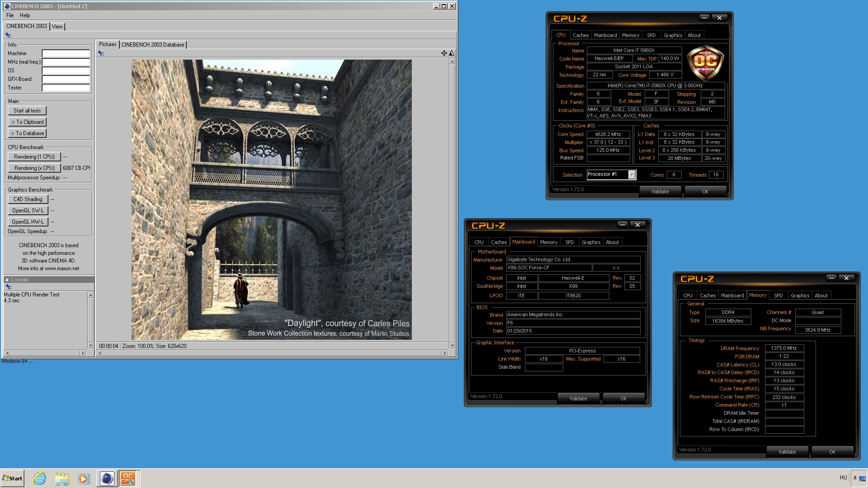This screenshot has height=488, width=868.
Task: Open CPU tab in the Memory CPU-Z window
Action: coord(688,296)
